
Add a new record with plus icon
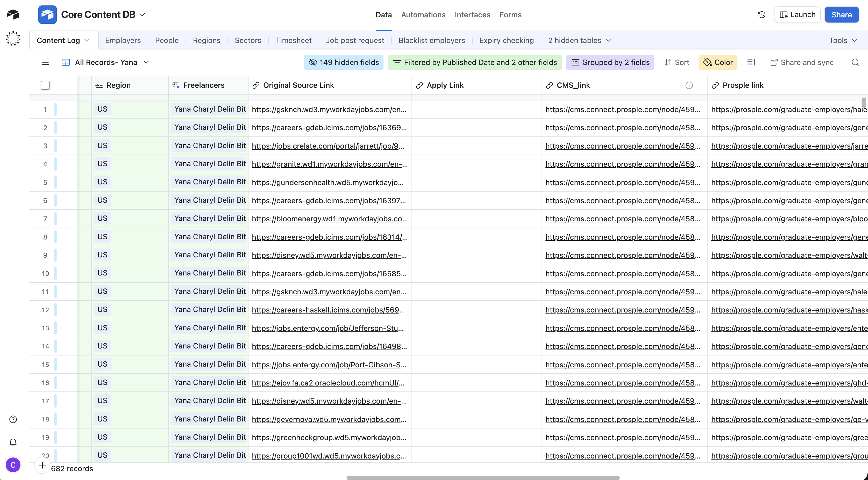coord(42,466)
